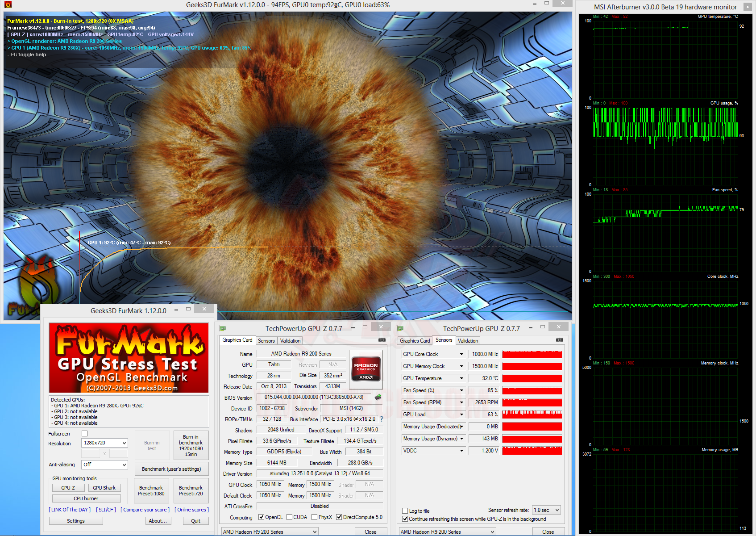Click FurMark icon in main window title bar
Viewport: 756px width, 536px height.
(8, 4)
